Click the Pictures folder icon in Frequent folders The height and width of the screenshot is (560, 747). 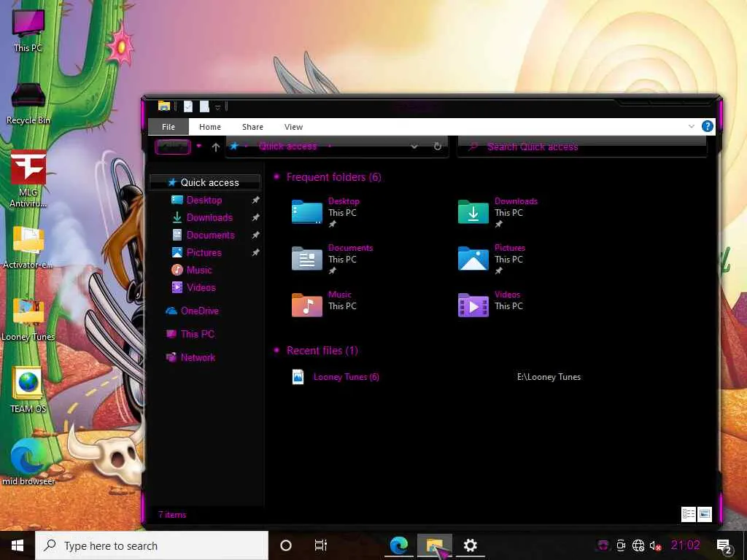click(x=473, y=259)
